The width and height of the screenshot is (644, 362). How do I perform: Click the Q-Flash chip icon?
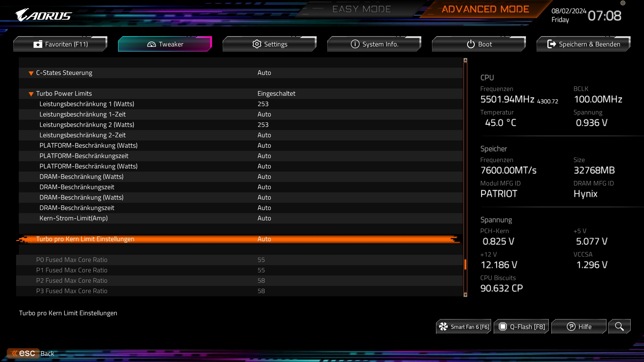[502, 327]
